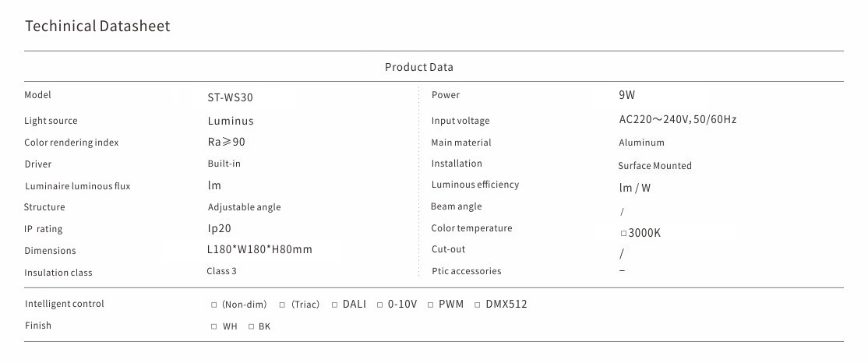Click the L180*W180*H80mm dimensions value

click(x=259, y=250)
